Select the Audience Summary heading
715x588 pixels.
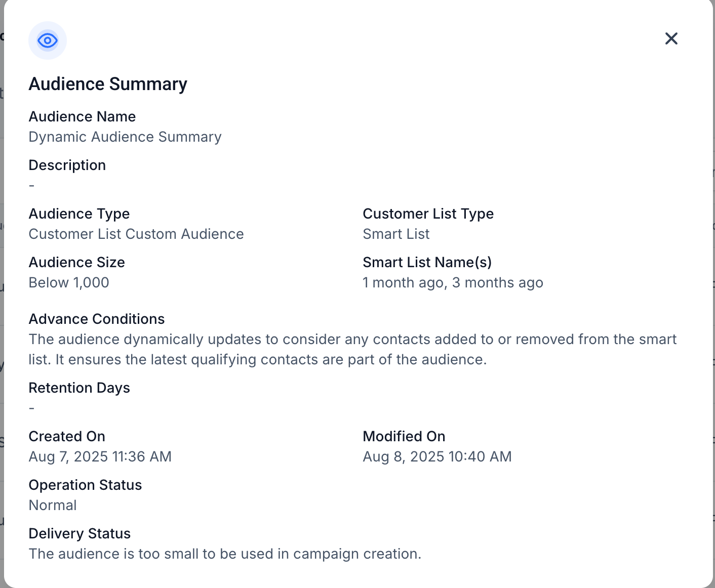point(108,84)
